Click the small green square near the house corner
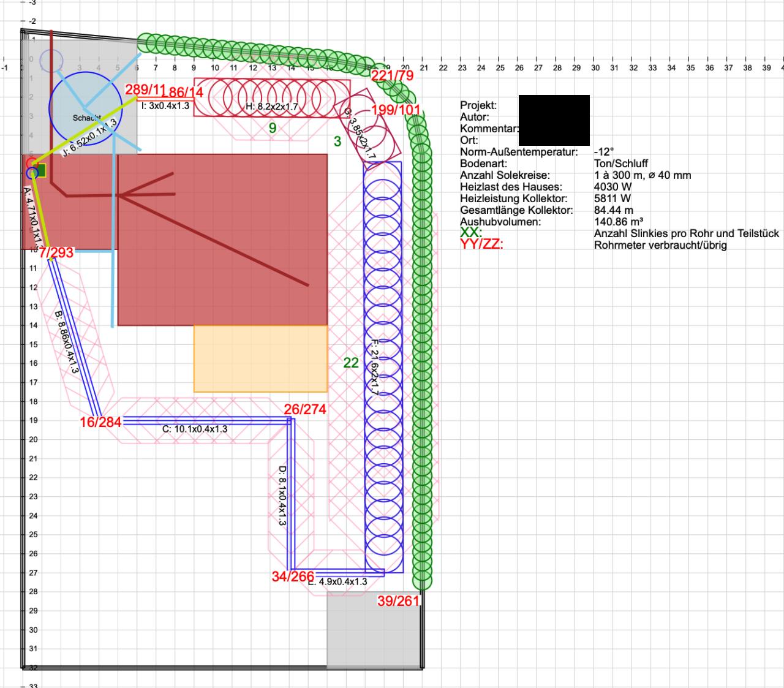 tap(40, 170)
